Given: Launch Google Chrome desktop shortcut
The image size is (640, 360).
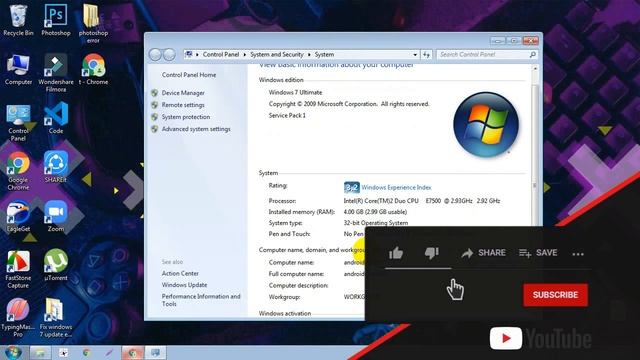Looking at the screenshot, I should pyautogui.click(x=18, y=171).
